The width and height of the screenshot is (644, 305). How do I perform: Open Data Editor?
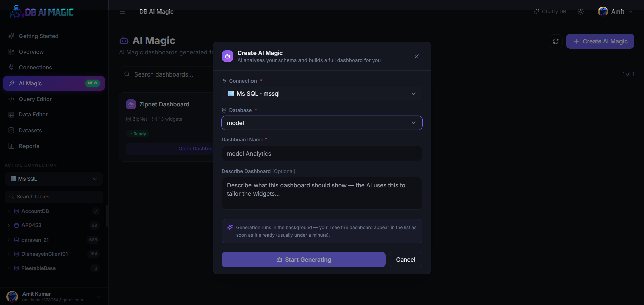pyautogui.click(x=54, y=114)
